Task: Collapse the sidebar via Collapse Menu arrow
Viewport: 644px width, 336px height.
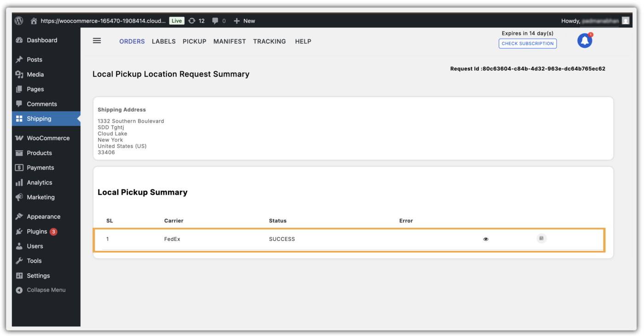Action: point(19,290)
